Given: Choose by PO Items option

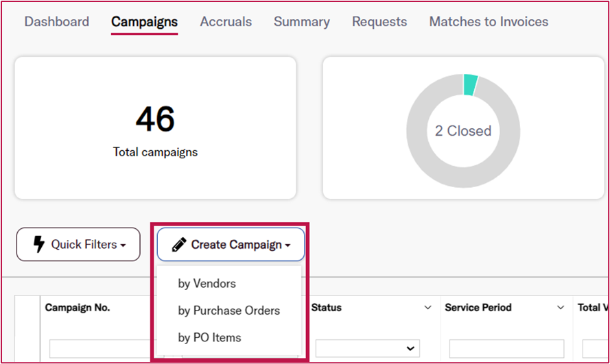Looking at the screenshot, I should pos(210,337).
